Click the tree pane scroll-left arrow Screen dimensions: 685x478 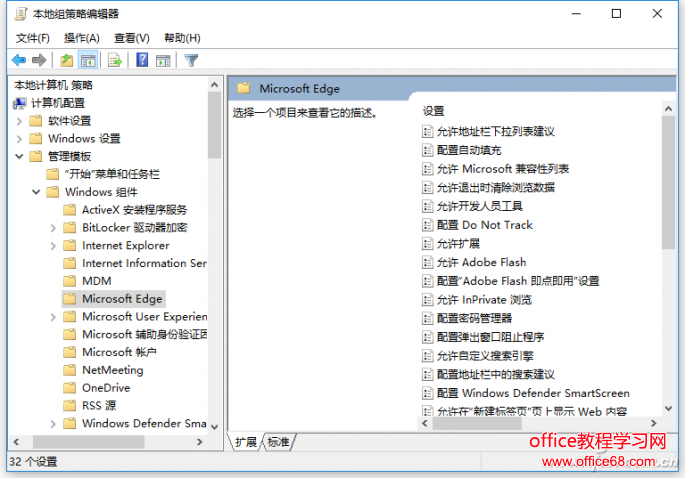(16, 442)
